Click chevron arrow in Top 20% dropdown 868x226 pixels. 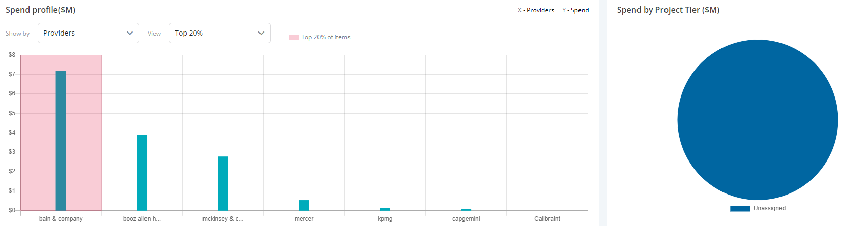261,33
